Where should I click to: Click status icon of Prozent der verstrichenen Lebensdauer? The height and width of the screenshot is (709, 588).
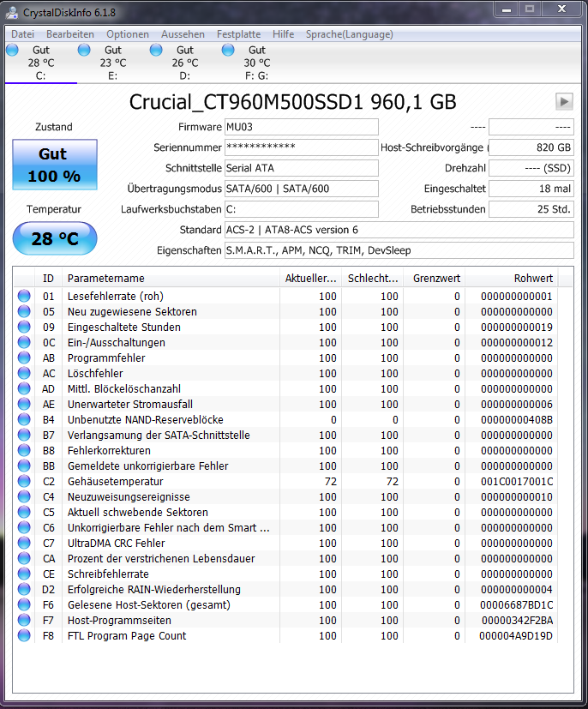pyautogui.click(x=24, y=558)
